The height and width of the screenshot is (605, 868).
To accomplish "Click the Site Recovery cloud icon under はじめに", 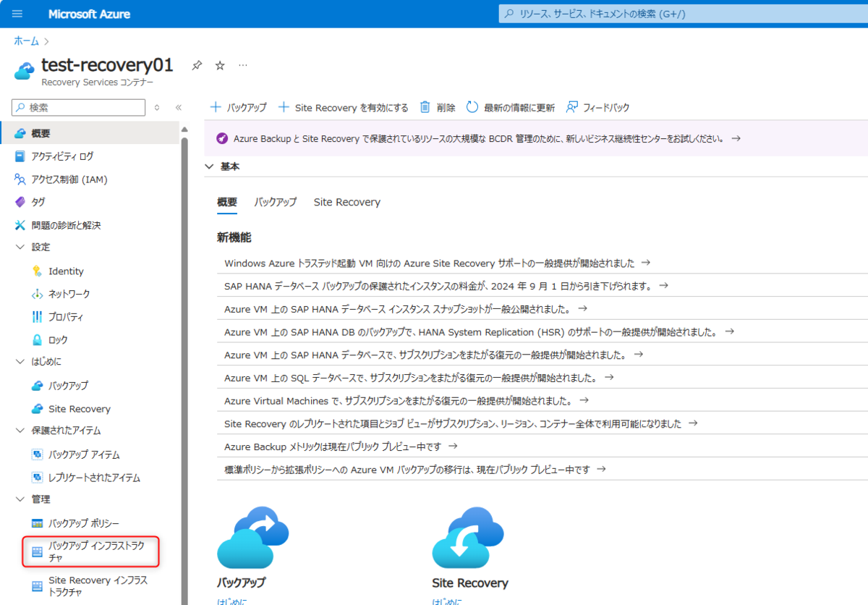I will click(38, 409).
